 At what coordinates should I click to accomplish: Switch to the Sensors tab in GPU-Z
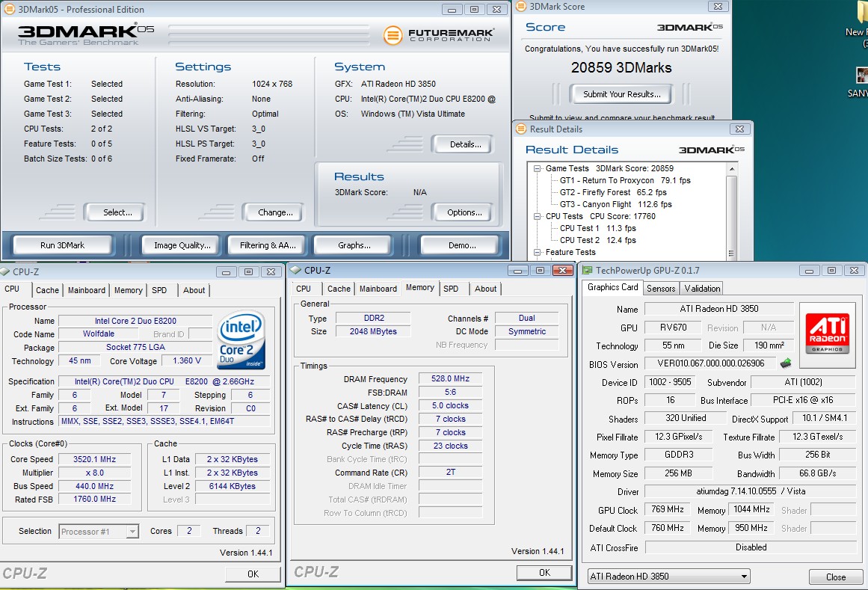661,288
